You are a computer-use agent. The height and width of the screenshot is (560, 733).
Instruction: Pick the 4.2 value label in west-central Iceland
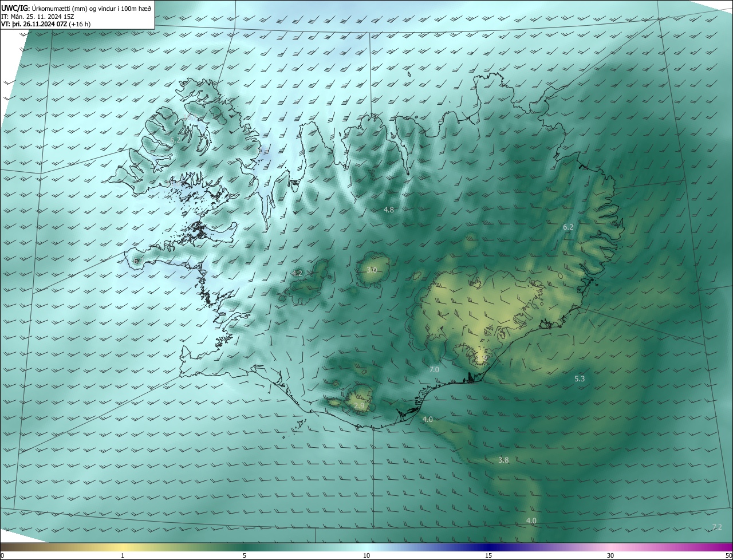click(297, 274)
